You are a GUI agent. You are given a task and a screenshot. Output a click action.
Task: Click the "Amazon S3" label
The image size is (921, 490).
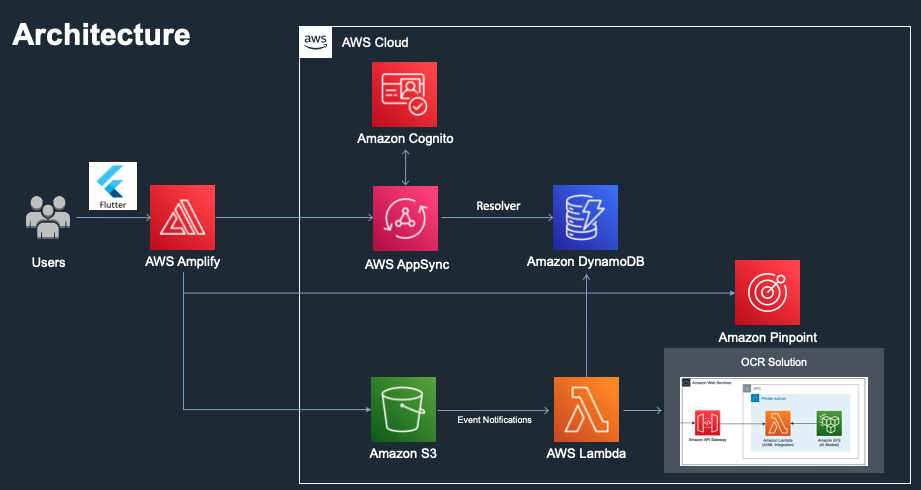click(403, 454)
